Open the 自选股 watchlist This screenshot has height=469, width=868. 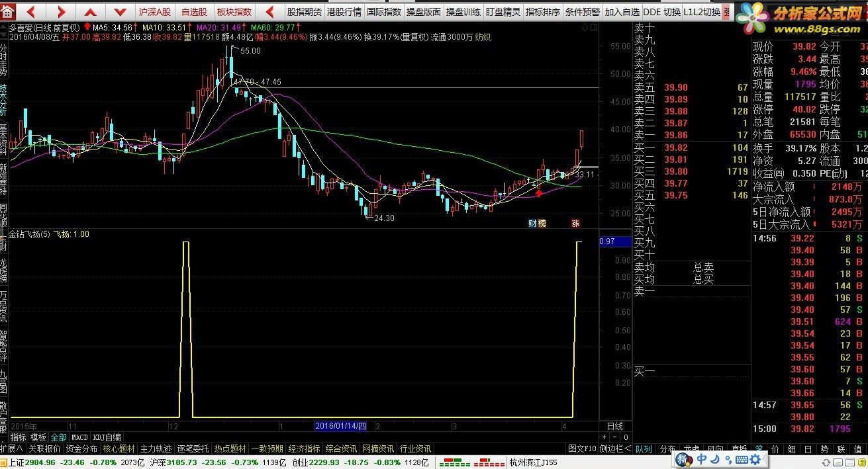tap(193, 12)
